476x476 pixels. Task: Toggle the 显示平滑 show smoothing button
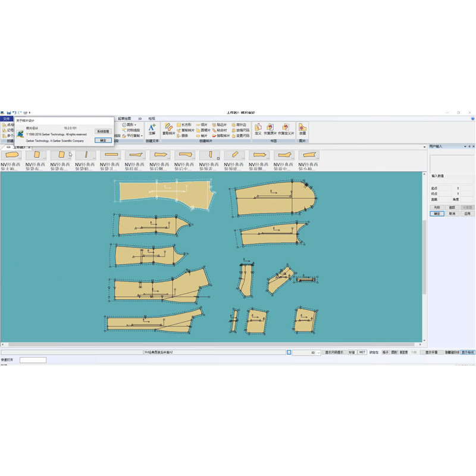click(x=431, y=352)
